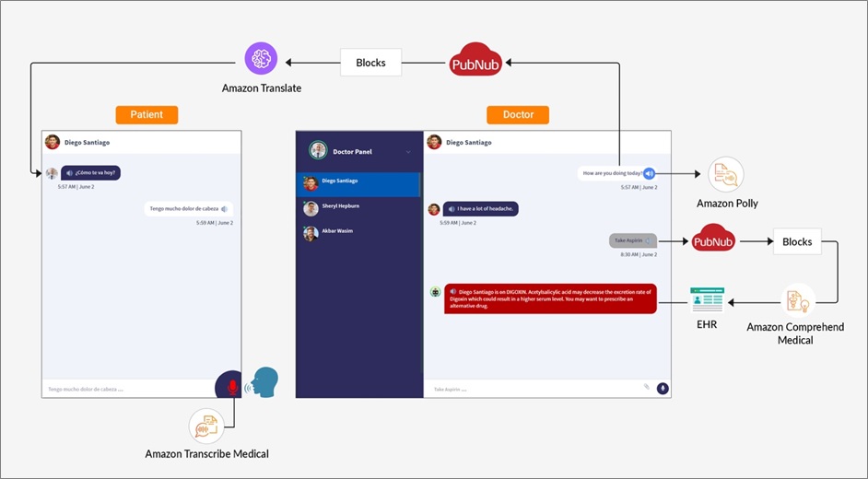Click the PubNub cloud logo next to Take Aspirin

(713, 238)
